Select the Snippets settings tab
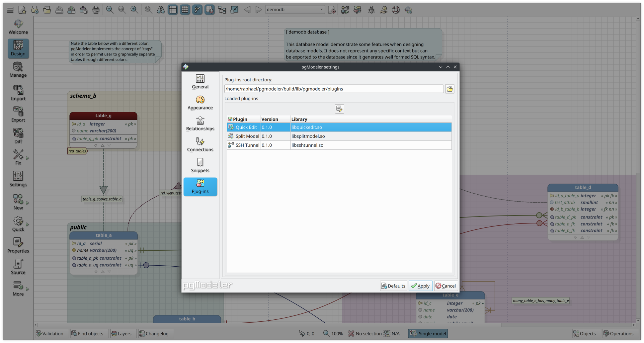Viewport: 644px width, 343px height. coord(200,165)
